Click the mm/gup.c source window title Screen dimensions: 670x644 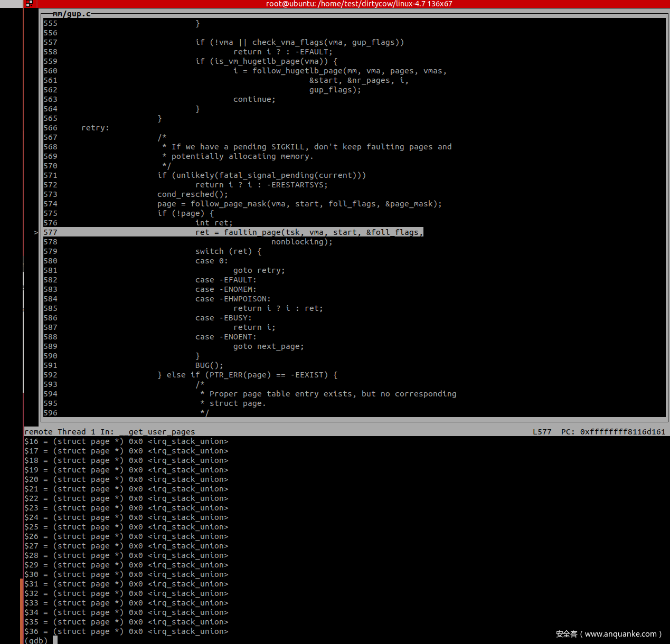71,14
